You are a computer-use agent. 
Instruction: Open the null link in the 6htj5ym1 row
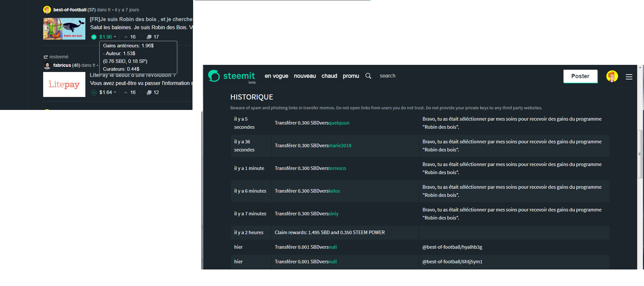(333, 262)
